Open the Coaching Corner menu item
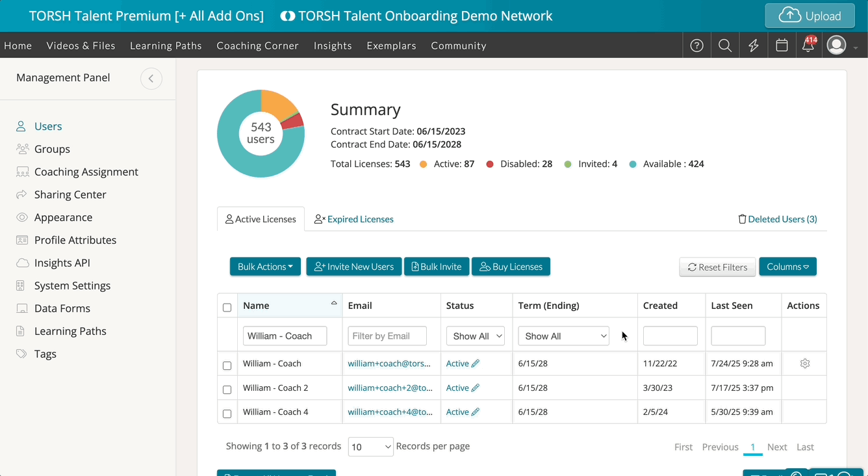868x476 pixels. click(x=257, y=46)
